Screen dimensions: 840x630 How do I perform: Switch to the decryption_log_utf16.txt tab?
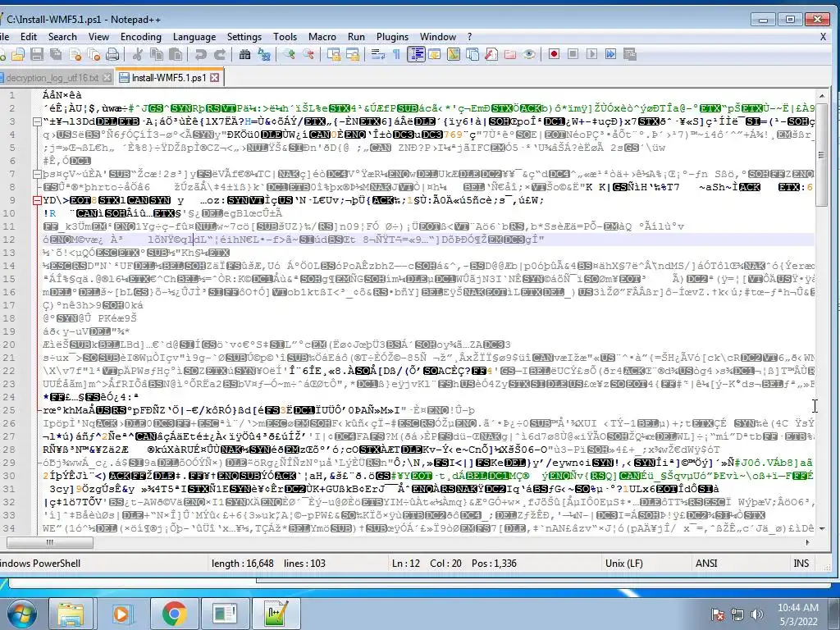(52, 78)
